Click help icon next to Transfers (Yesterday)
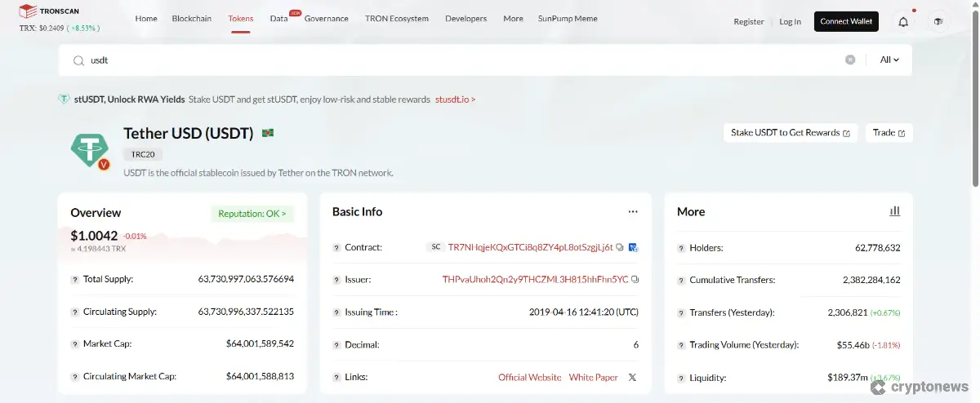 681,312
